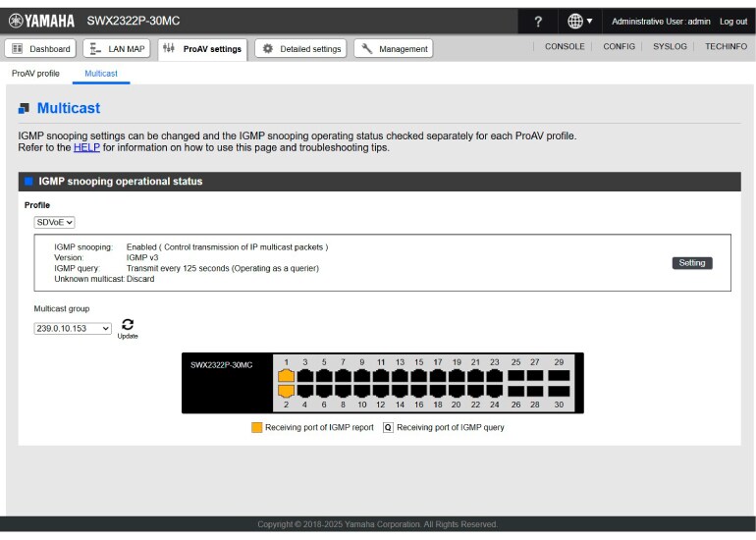
Task: Switch to ProAV profile sub-tab
Action: coord(35,74)
